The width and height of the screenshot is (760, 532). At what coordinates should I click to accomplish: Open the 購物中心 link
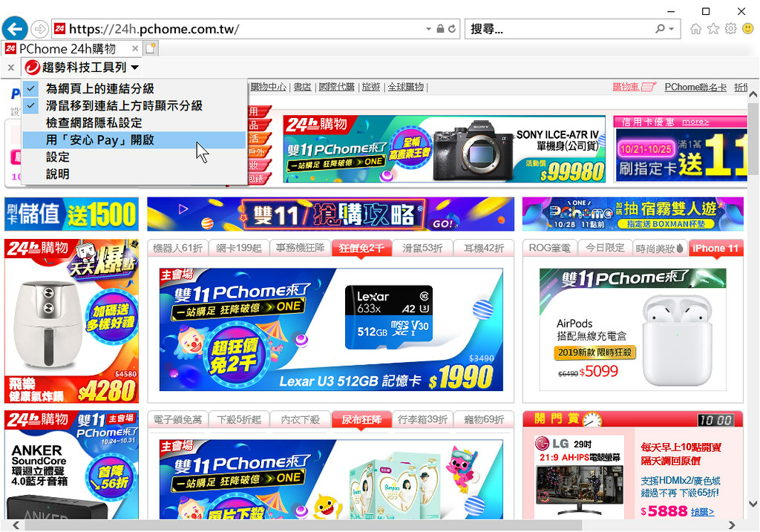pyautogui.click(x=268, y=88)
